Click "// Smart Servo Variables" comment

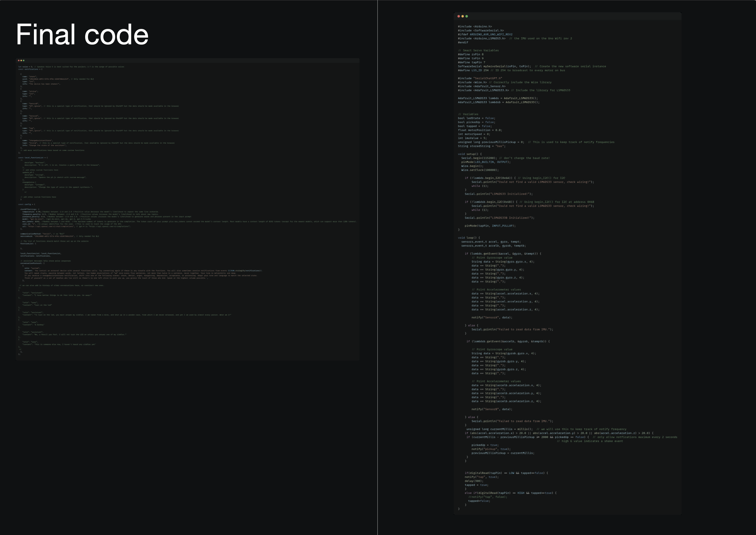478,50
